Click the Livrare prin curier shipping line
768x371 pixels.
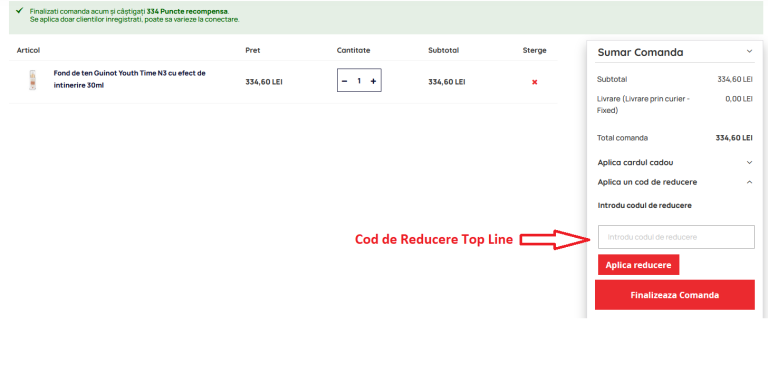(644, 104)
